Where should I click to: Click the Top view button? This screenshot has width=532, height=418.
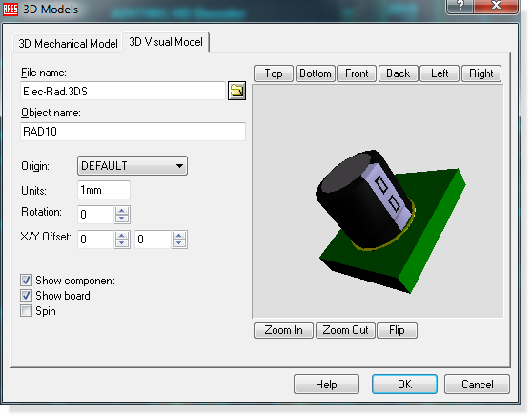tap(273, 73)
